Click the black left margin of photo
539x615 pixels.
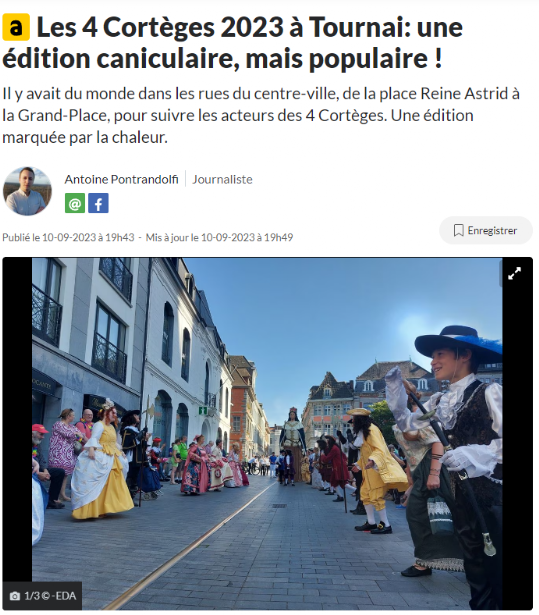[x=17, y=420]
